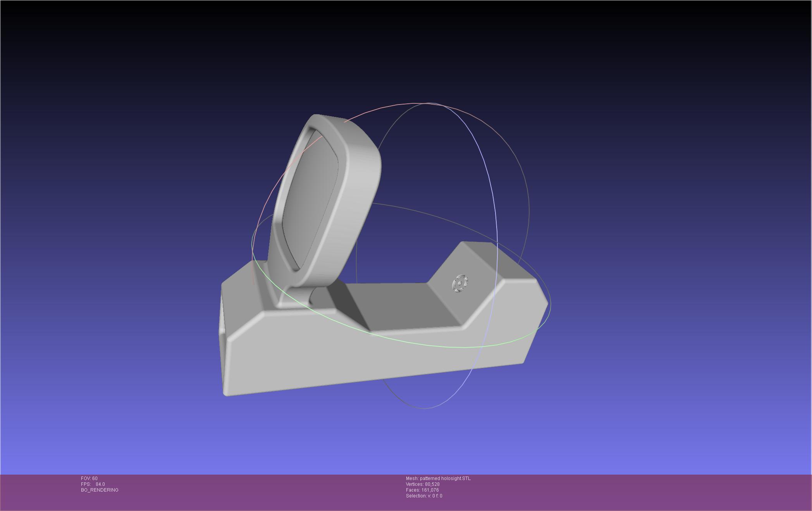Image resolution: width=812 pixels, height=511 pixels.
Task: Click the FPS 84.0 readout
Action: point(93,484)
